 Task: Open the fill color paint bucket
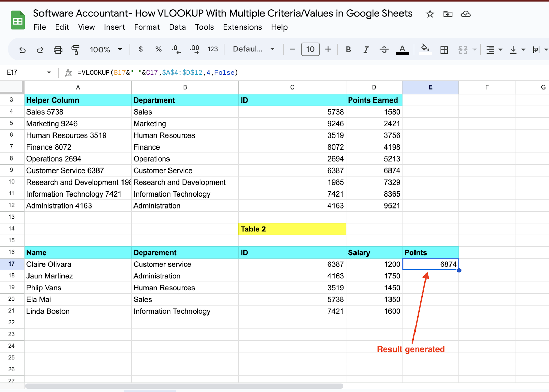[x=425, y=49]
